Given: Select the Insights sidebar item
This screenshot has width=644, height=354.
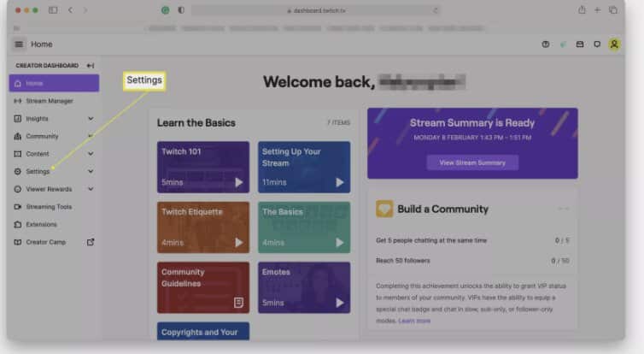Looking at the screenshot, I should coord(37,118).
